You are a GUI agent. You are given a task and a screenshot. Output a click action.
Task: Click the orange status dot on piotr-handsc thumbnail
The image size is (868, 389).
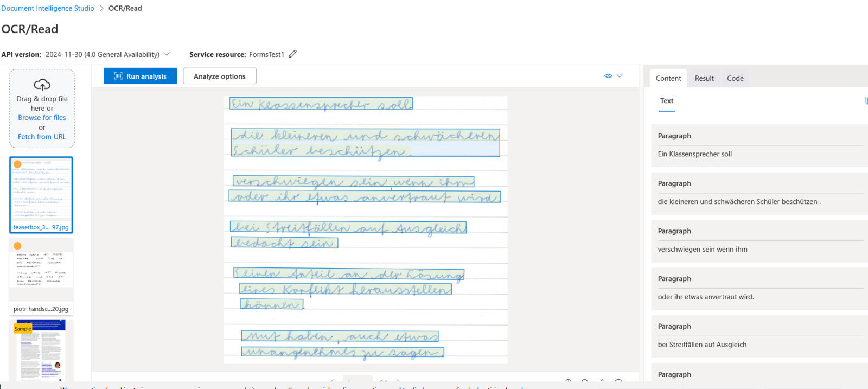17,246
